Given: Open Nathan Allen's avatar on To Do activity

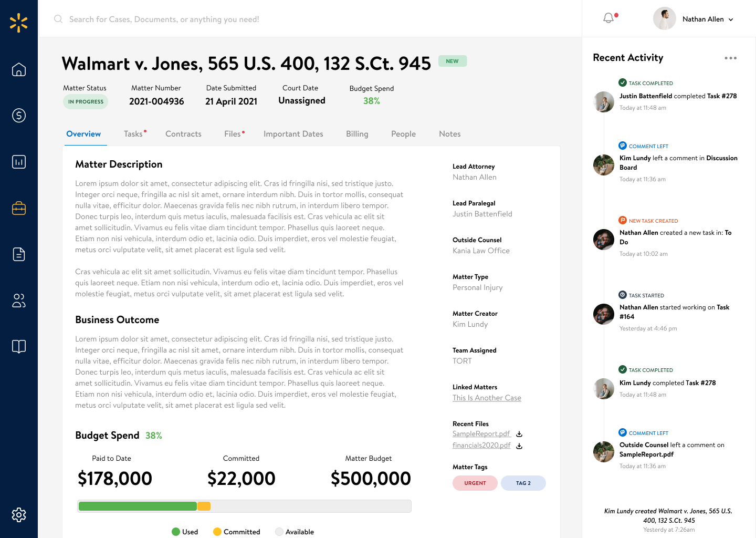Looking at the screenshot, I should click(604, 240).
